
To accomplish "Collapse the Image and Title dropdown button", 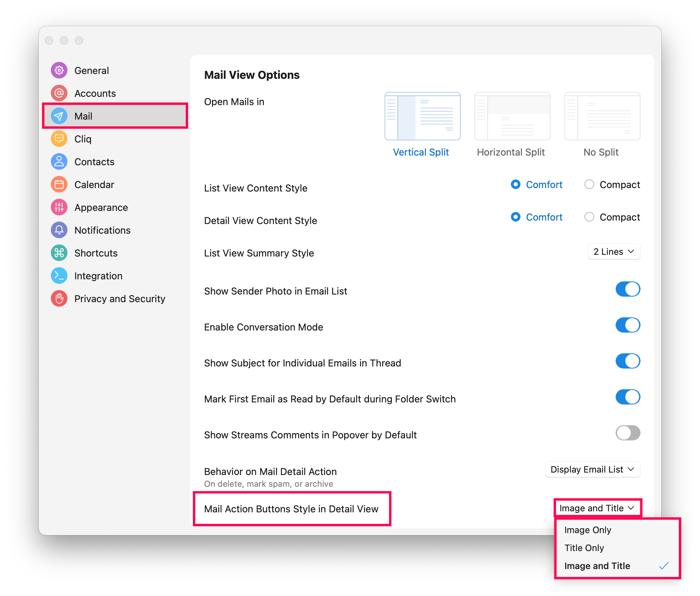I will click(x=597, y=508).
